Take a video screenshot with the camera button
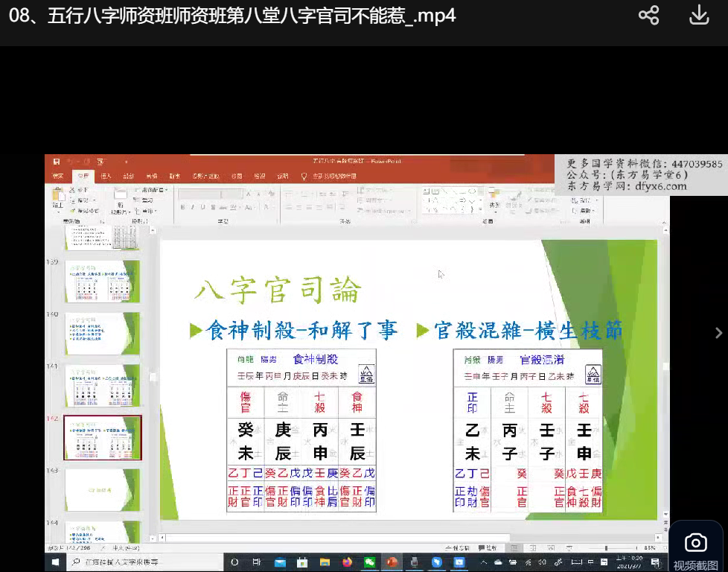This screenshot has height=572, width=728. tap(695, 544)
